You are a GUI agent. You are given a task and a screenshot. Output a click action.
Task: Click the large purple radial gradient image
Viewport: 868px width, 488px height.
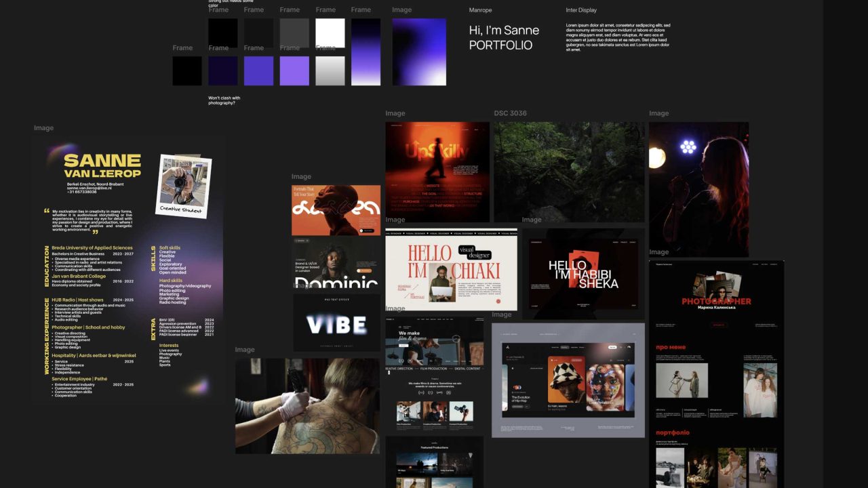coord(419,52)
